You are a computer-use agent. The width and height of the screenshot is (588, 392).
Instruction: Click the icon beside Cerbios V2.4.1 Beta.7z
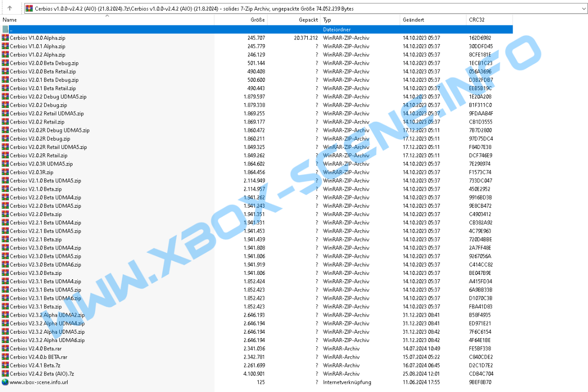point(5,365)
